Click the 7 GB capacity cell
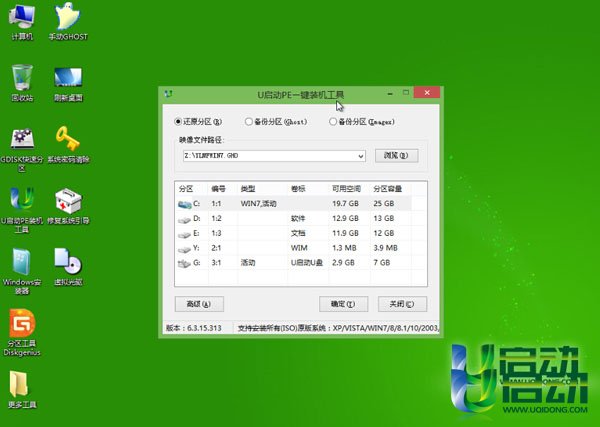Screen dimensions: 600x427 tap(382, 263)
